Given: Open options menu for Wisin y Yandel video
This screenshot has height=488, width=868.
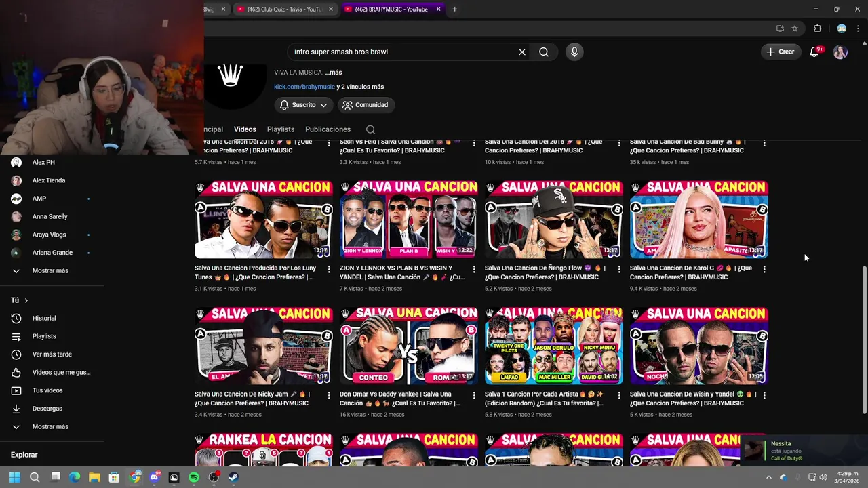Looking at the screenshot, I should click(x=764, y=395).
